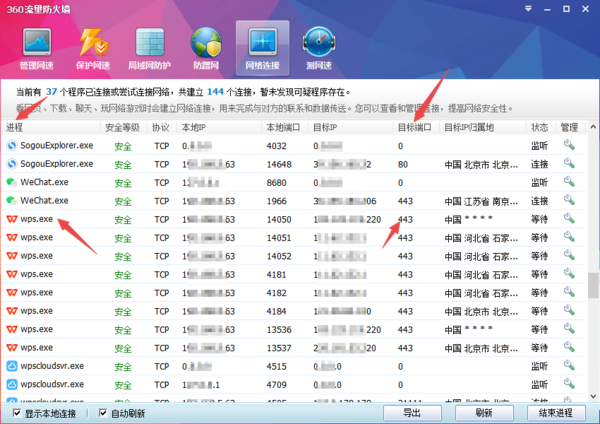The width and height of the screenshot is (600, 424).
Task: Click target port 80 cell
Action: pos(403,164)
